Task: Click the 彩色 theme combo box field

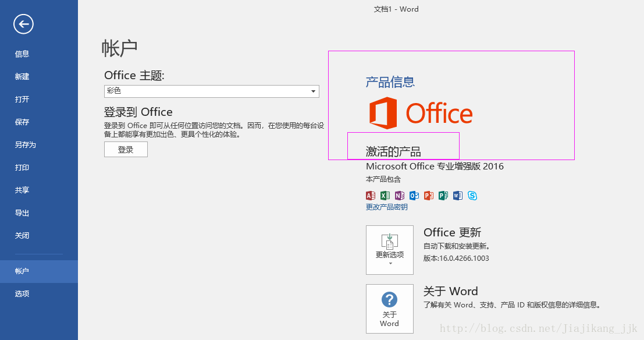Action: coord(212,91)
